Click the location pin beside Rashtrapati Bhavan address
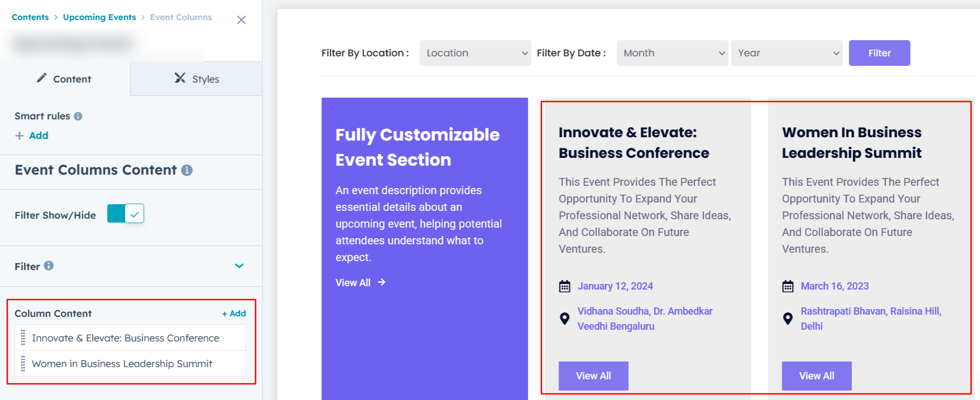This screenshot has height=400, width=980. (787, 319)
